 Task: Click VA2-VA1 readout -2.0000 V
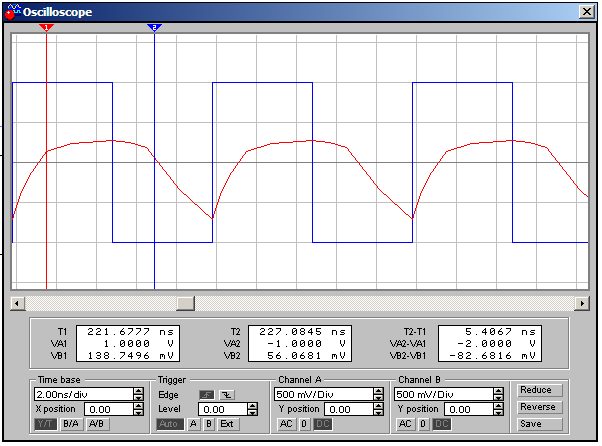pyautogui.click(x=496, y=344)
